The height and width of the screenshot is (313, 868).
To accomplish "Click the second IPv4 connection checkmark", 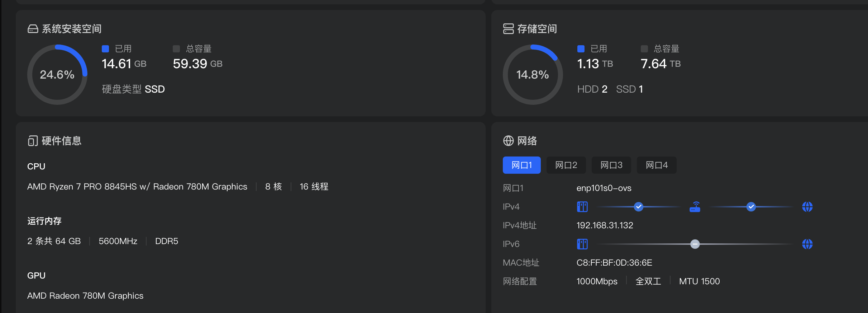I will coord(751,207).
